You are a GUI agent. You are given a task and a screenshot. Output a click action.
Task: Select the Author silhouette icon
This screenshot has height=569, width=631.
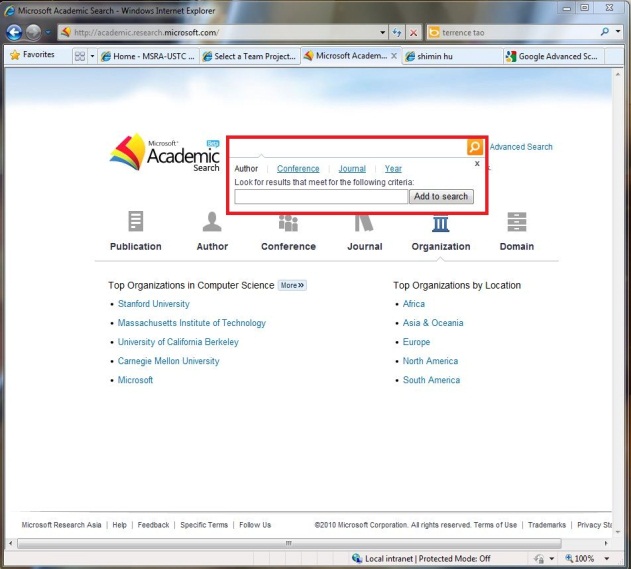(x=212, y=222)
